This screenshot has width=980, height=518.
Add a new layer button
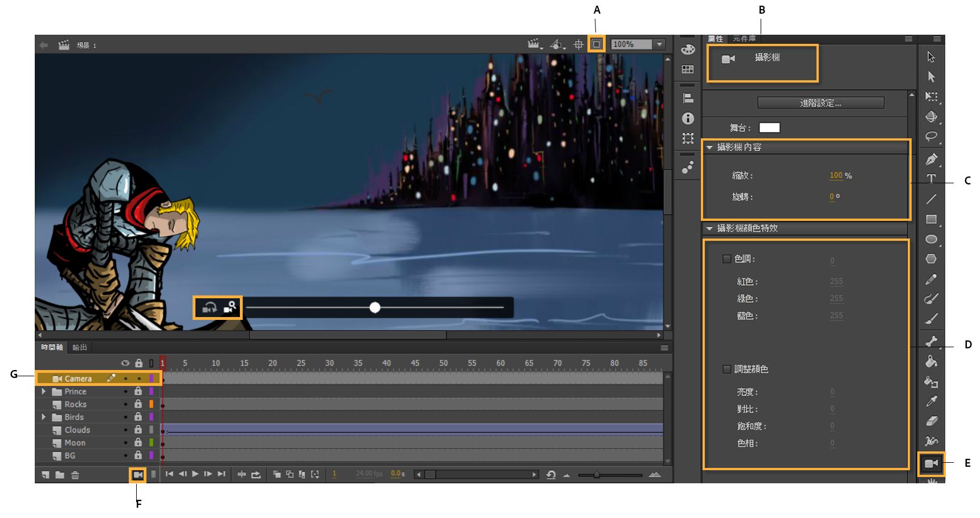coord(46,475)
